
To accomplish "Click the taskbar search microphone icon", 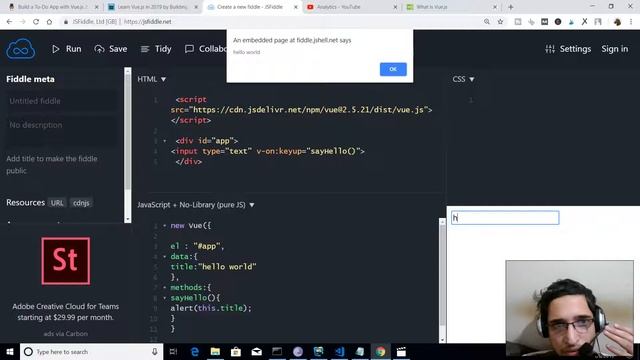I will [x=155, y=352].
